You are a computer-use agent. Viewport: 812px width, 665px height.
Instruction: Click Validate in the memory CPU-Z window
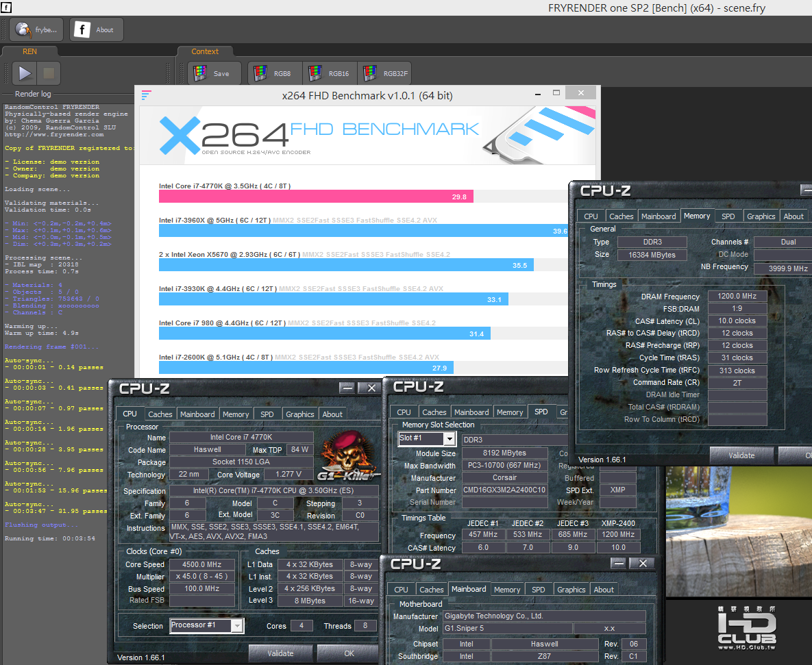pyautogui.click(x=741, y=455)
